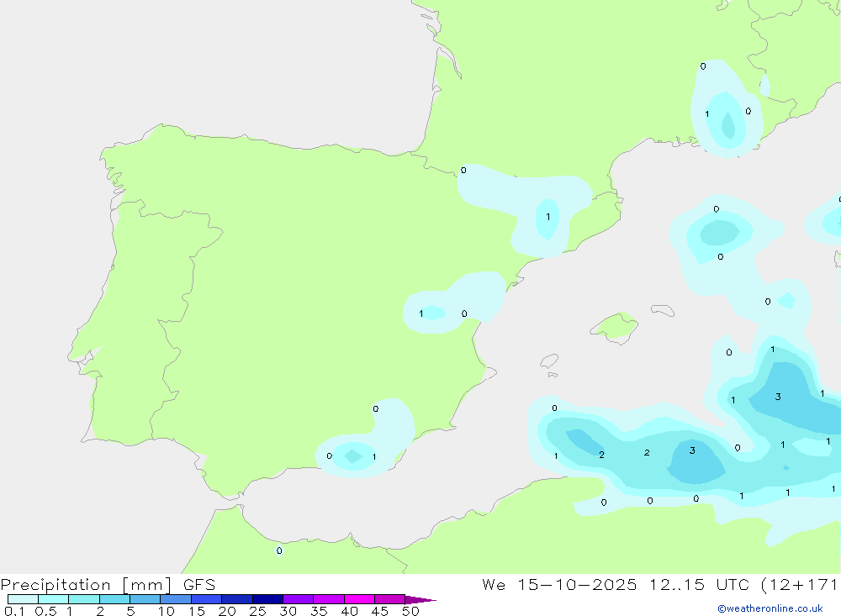Click the "35" legend label
The width and height of the screenshot is (841, 616).
[x=319, y=611]
